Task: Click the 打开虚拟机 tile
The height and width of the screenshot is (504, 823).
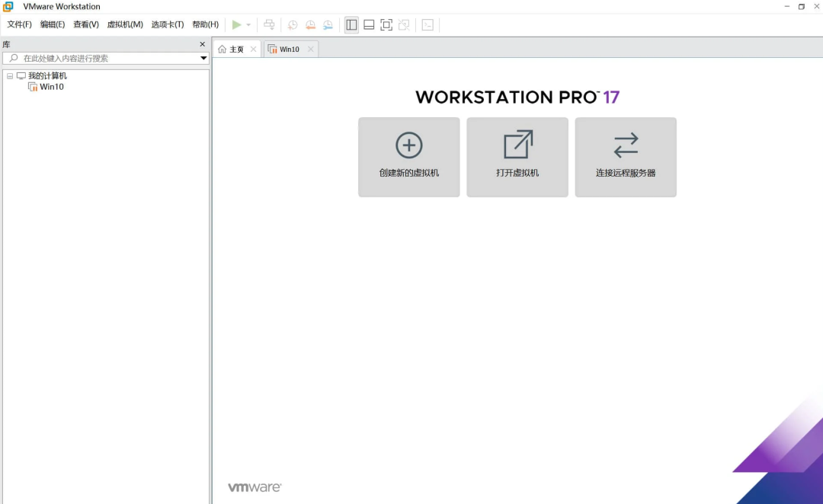Action: coord(517,157)
